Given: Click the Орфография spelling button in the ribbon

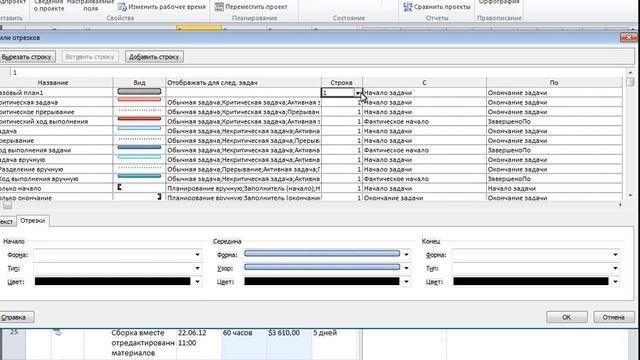Looking at the screenshot, I should (x=499, y=2).
